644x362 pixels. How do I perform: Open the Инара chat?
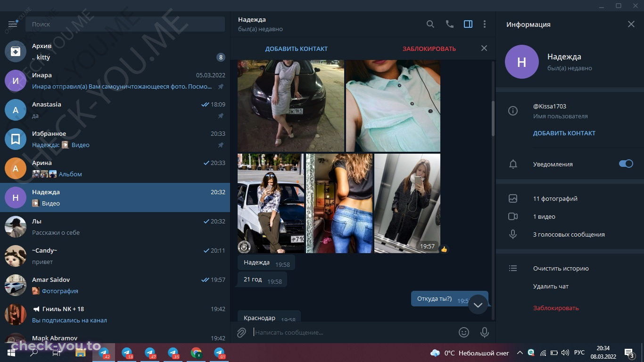click(115, 81)
